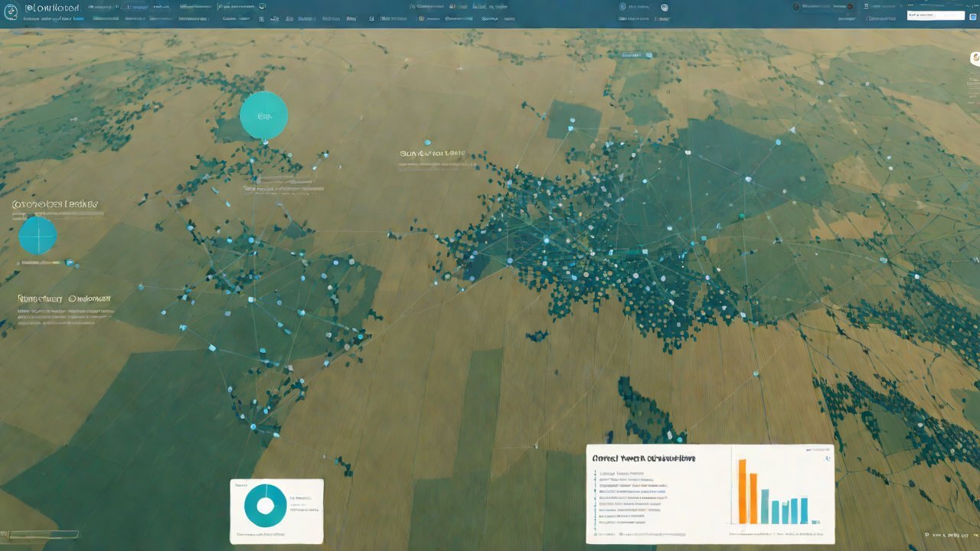Click the teal donut chart in bottom card
Screen dimensions: 980x551
265,505
